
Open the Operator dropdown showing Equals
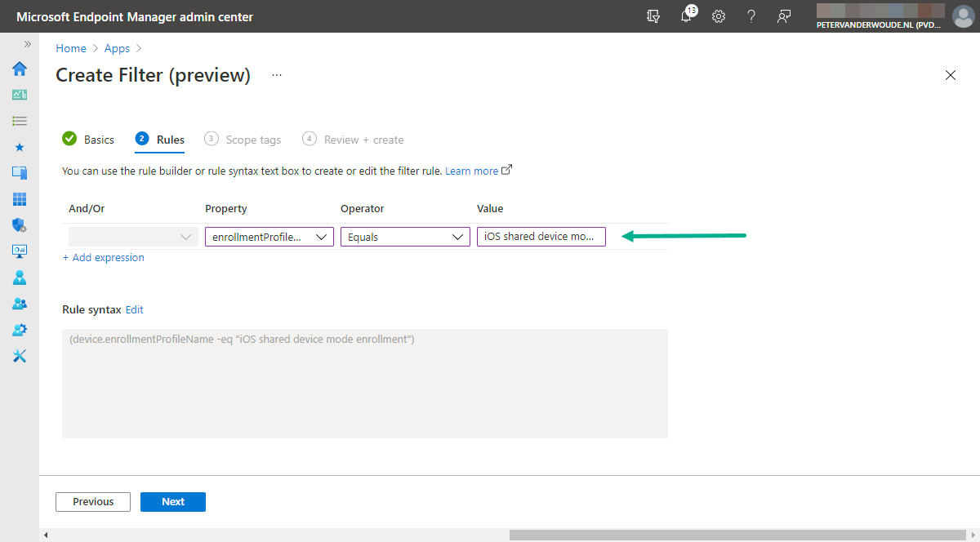click(x=405, y=236)
